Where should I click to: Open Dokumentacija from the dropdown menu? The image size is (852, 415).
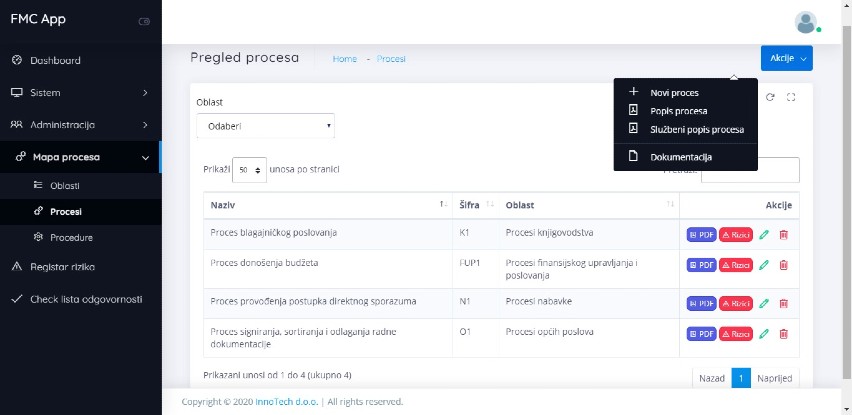pos(681,157)
